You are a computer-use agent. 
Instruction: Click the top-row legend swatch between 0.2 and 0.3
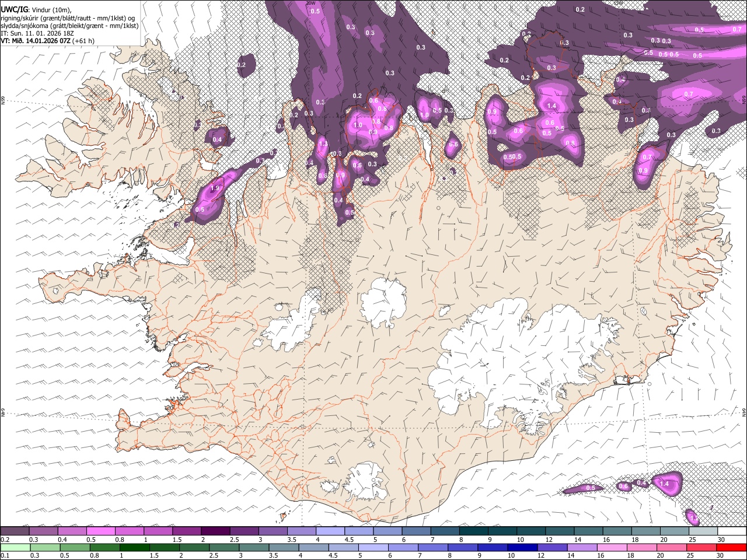point(15,531)
